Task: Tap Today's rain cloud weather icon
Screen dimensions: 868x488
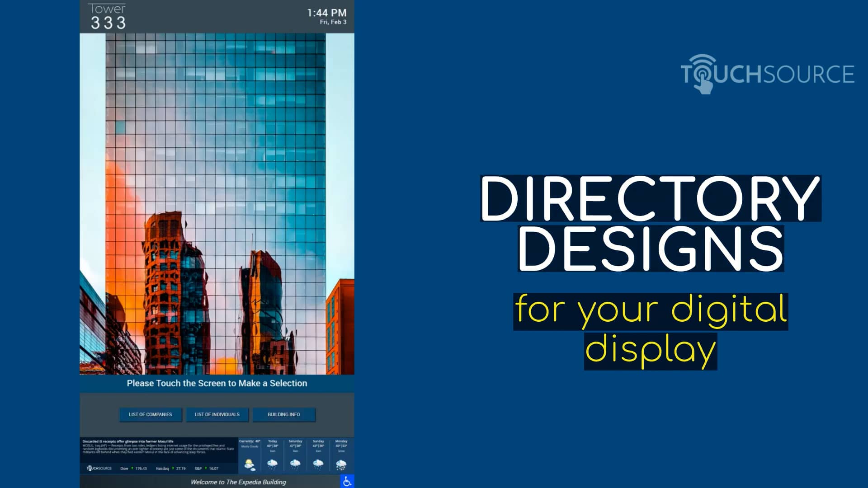Action: [273, 465]
